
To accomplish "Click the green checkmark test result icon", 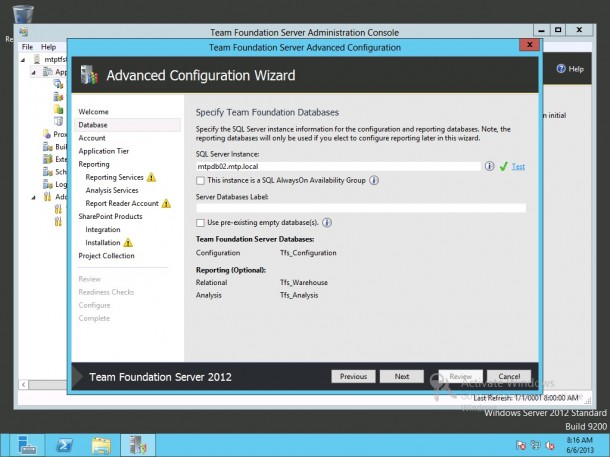I will click(x=503, y=166).
